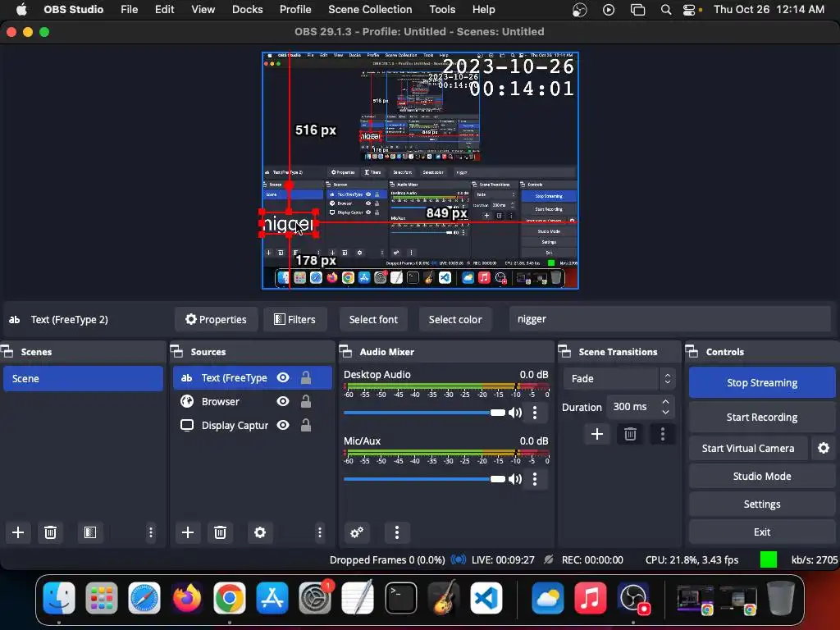Lock the Browser source
Screen dimensions: 840x630
tap(306, 401)
